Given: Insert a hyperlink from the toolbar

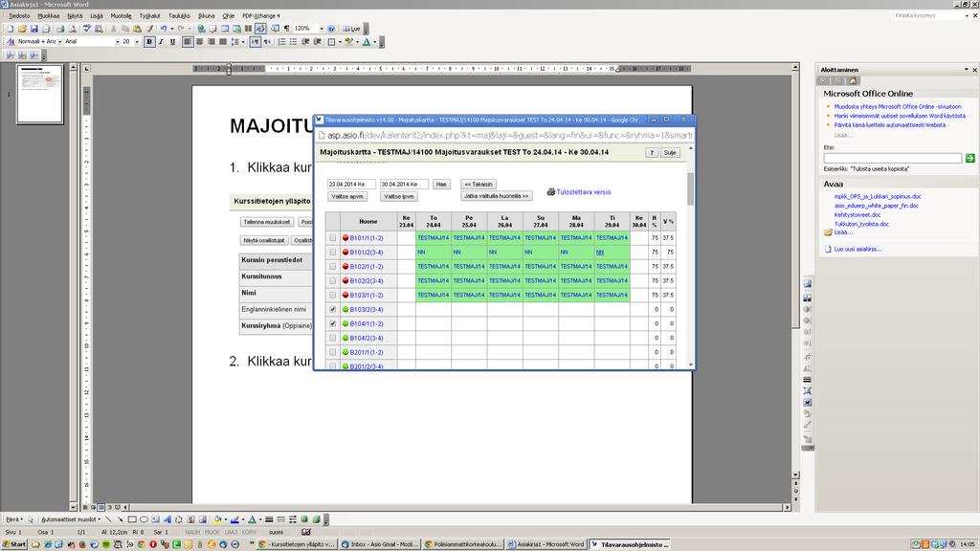Looking at the screenshot, I should pos(201,29).
